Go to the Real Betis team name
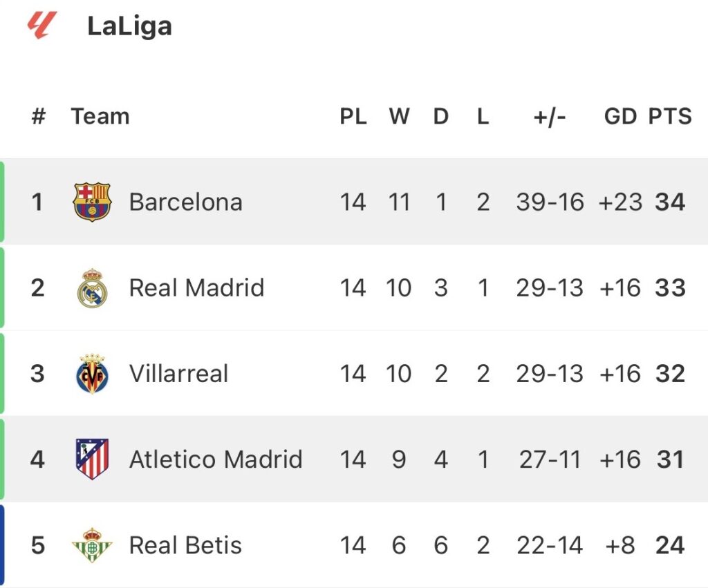 (x=185, y=545)
